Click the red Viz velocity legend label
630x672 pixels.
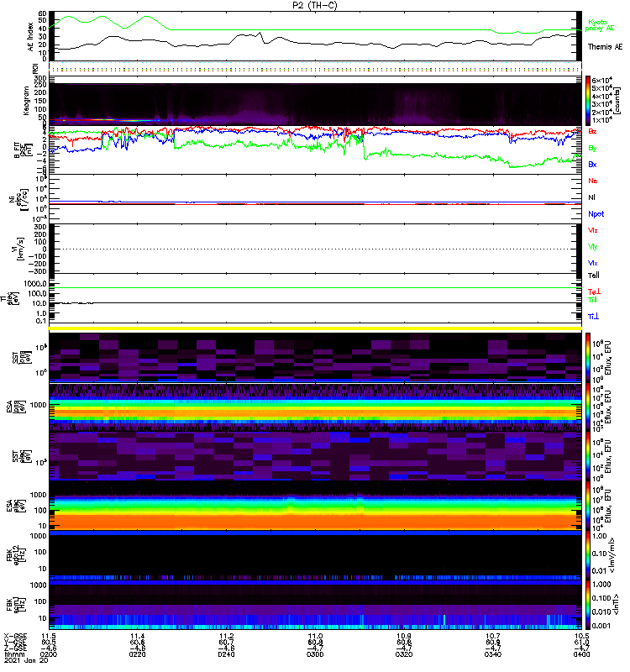pyautogui.click(x=593, y=230)
